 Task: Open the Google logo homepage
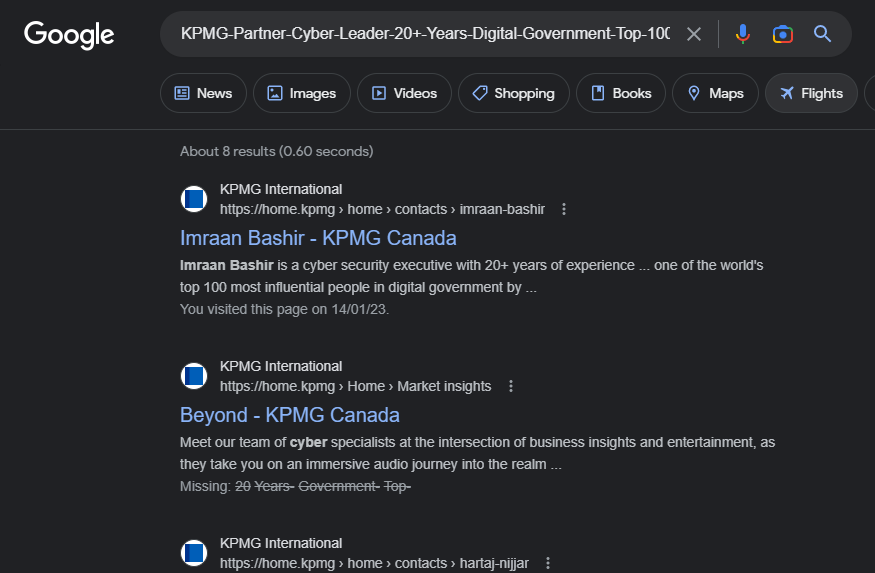click(69, 35)
